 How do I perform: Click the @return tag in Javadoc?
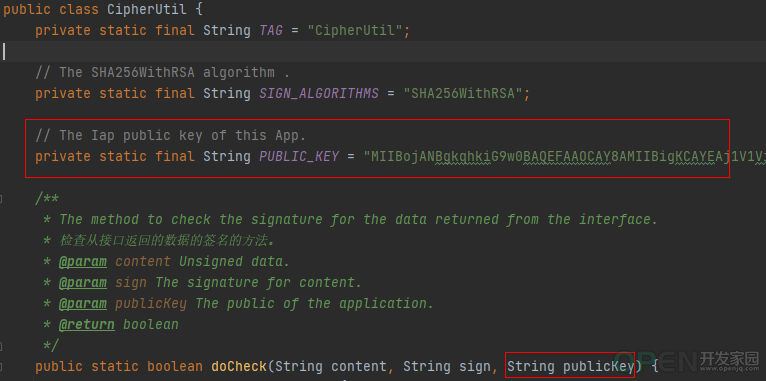coord(86,324)
